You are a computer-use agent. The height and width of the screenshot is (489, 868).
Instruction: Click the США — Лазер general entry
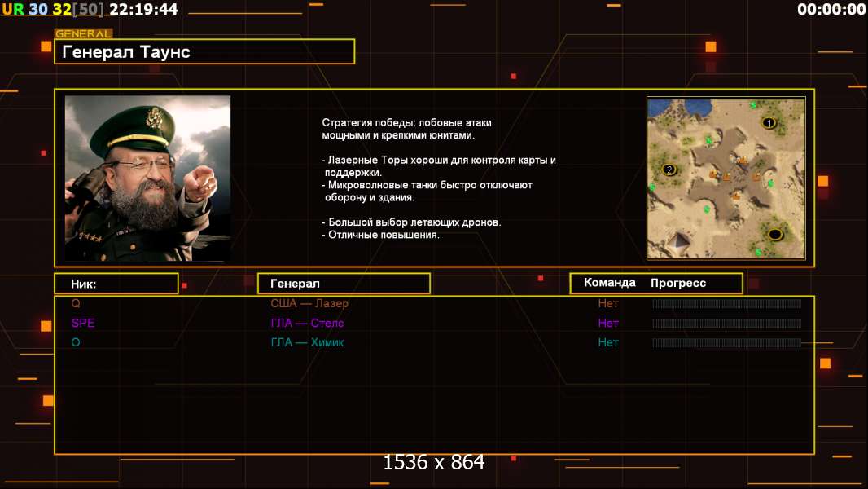coord(309,303)
